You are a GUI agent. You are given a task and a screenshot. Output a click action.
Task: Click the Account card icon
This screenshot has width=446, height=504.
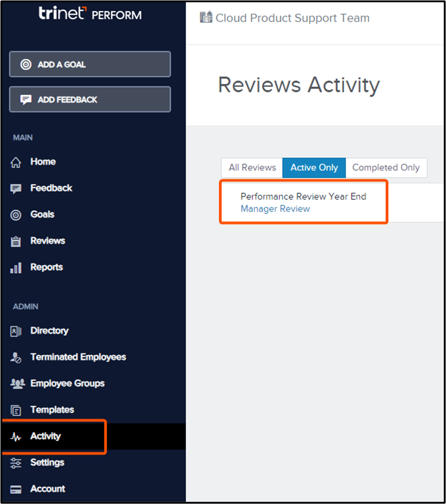point(16,489)
